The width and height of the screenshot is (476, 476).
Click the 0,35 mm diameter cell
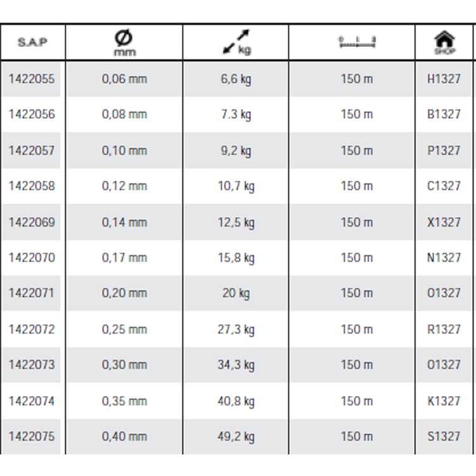click(124, 401)
